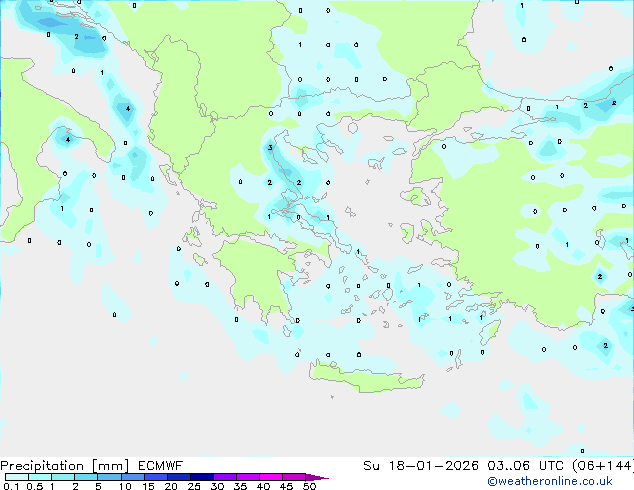Pick the 40–45 mm magenta legend swatch
This screenshot has width=634, height=490.
click(x=271, y=477)
